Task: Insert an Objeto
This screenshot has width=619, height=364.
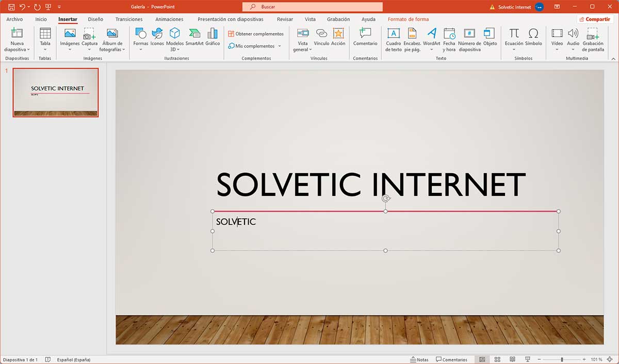Action: coord(490,37)
